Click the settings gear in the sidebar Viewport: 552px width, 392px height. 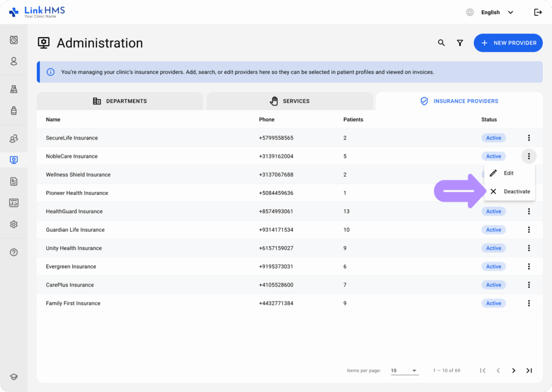click(x=14, y=225)
